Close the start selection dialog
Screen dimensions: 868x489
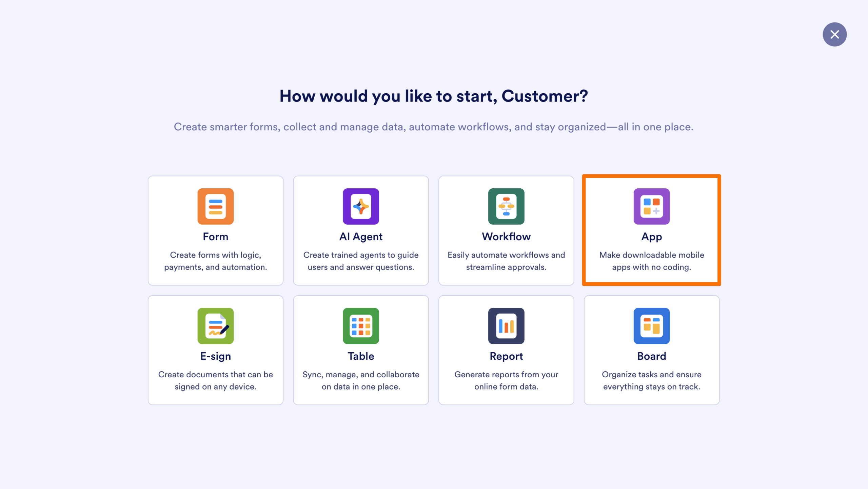[x=834, y=34]
